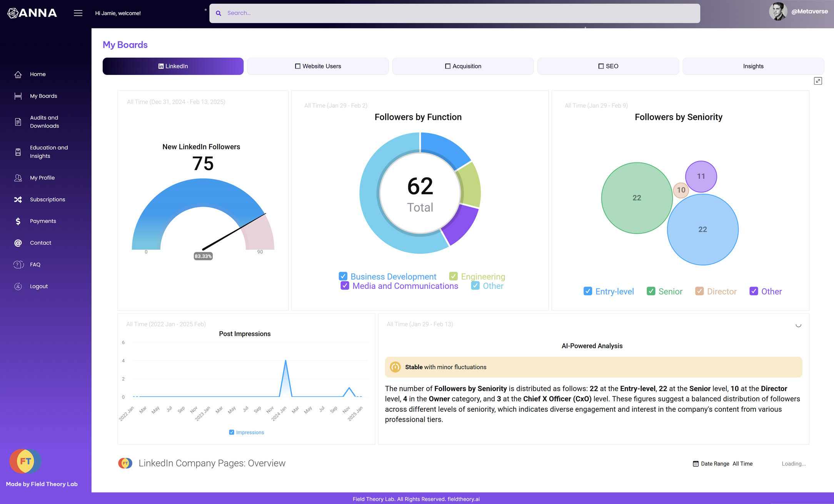Click the My Profile person icon
Viewport: 834px width, 504px height.
point(18,178)
